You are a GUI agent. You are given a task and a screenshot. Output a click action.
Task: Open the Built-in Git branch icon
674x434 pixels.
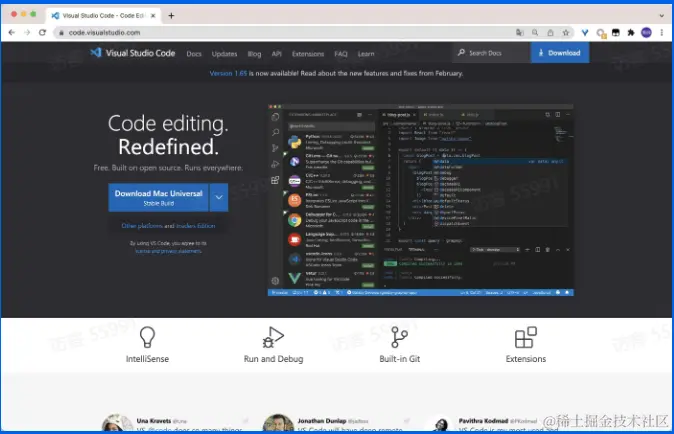tap(399, 336)
